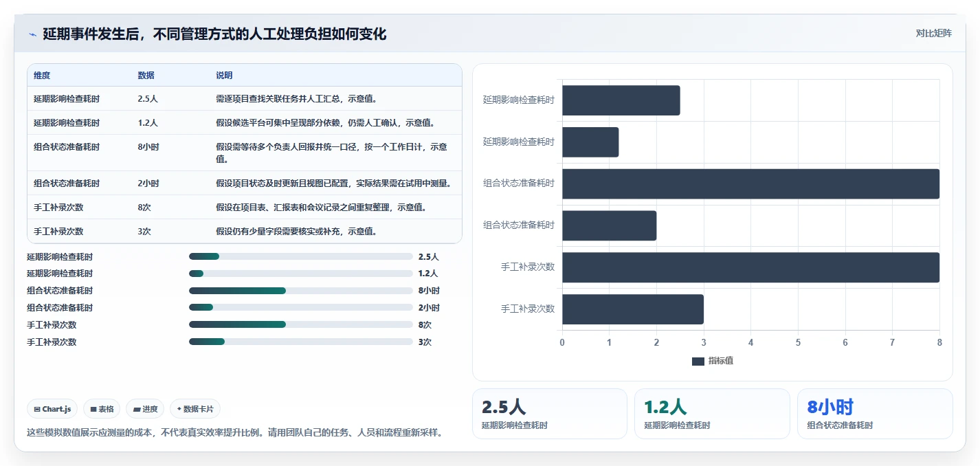Click the 3次 cell in the table
Image resolution: width=980 pixels, height=466 pixels.
(144, 232)
